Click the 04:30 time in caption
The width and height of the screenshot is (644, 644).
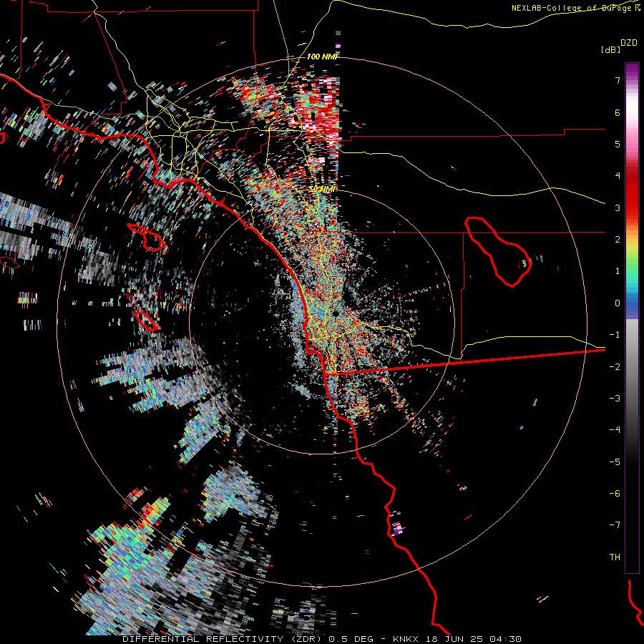(x=506, y=639)
